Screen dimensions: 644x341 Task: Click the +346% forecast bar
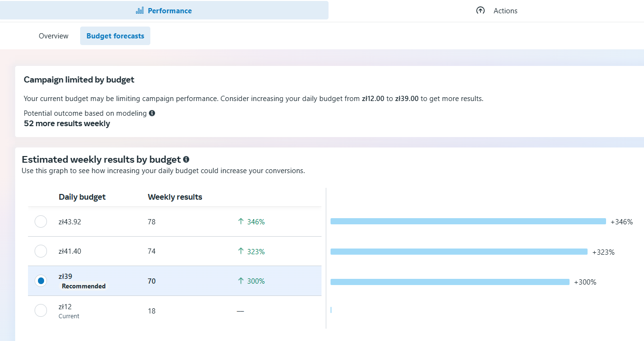coord(469,221)
